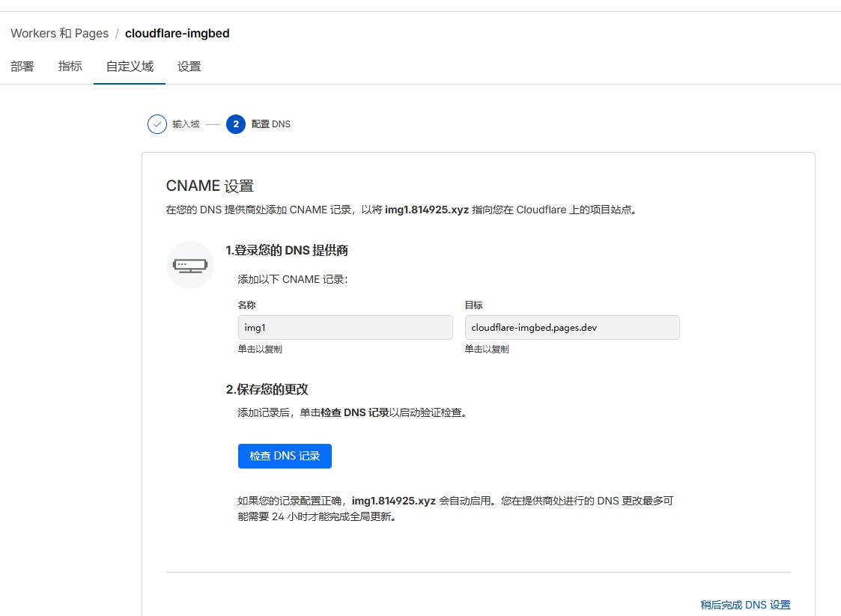Click the 输入域 step label
841x616 pixels.
point(186,124)
